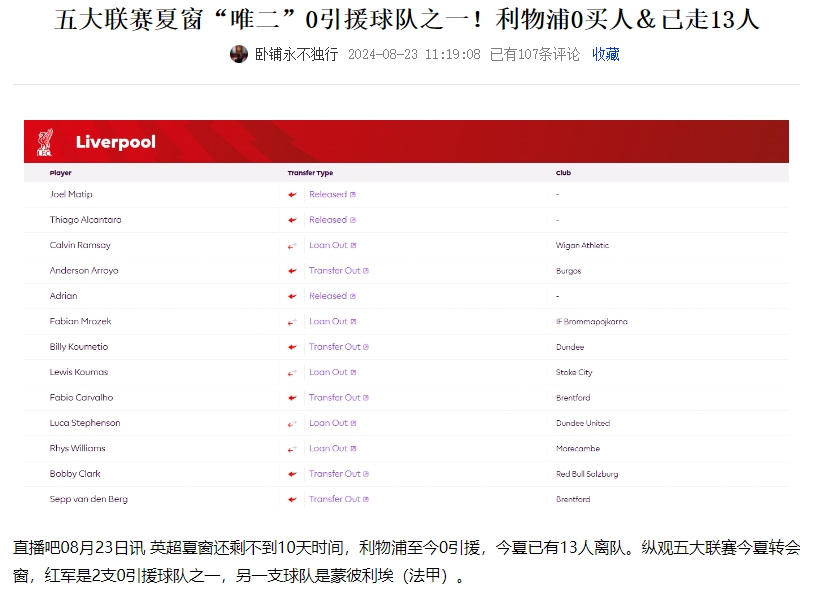Click the Club column header
814x596 pixels.
[x=563, y=173]
